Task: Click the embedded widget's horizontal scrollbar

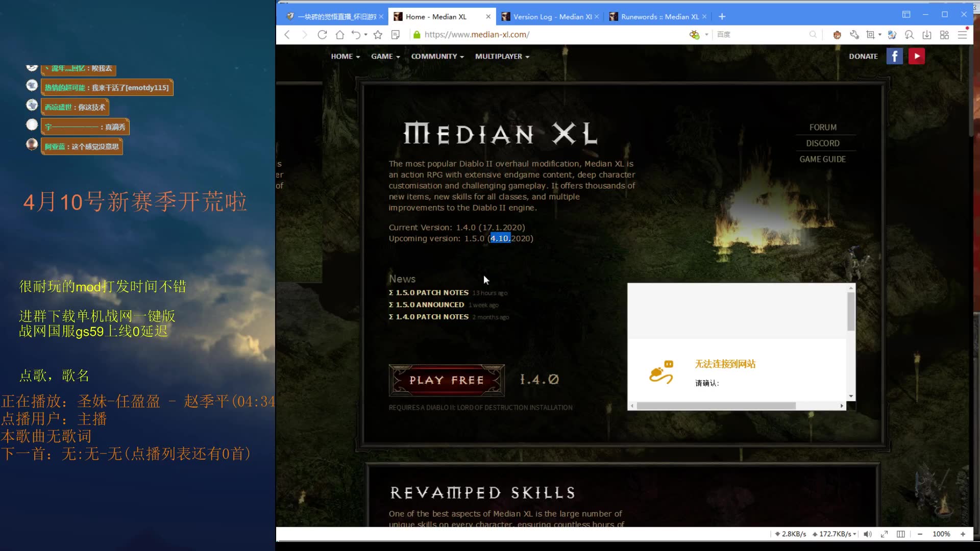Action: click(x=716, y=406)
